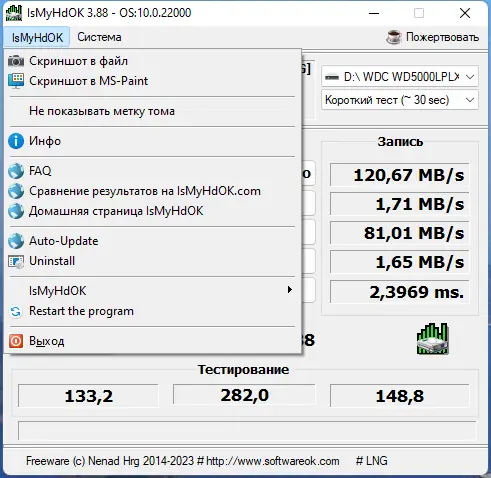Viewport: 491px width, 478px height.
Task: Open the FAQ menu entry
Action: pos(153,171)
